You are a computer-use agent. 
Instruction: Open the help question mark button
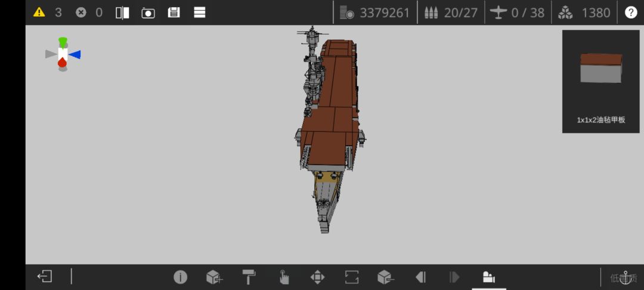(631, 13)
